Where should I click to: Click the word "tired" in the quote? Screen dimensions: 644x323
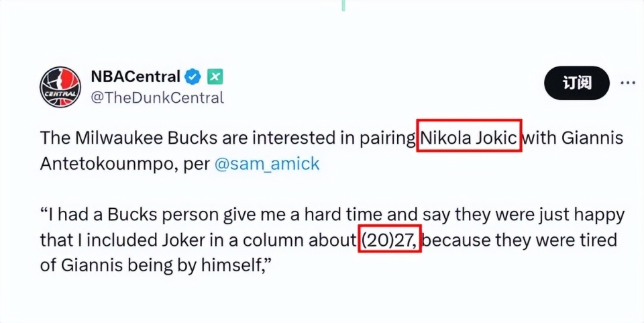[x=594, y=240]
